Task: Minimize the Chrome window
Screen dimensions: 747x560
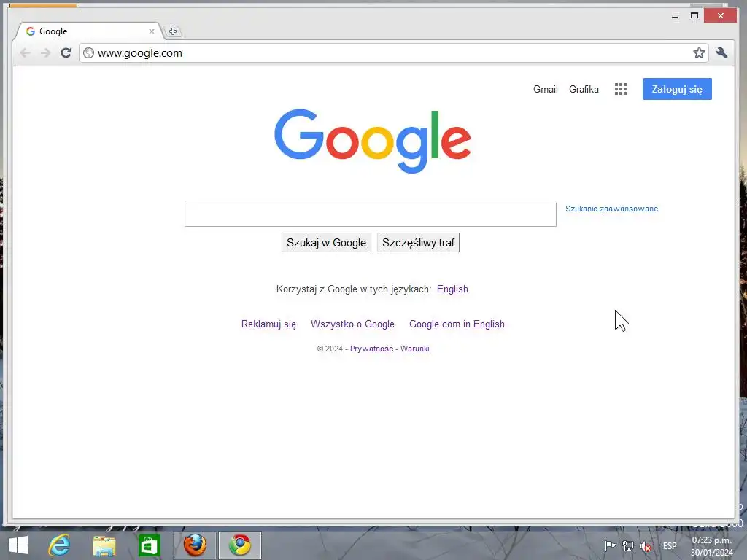Action: tap(675, 16)
